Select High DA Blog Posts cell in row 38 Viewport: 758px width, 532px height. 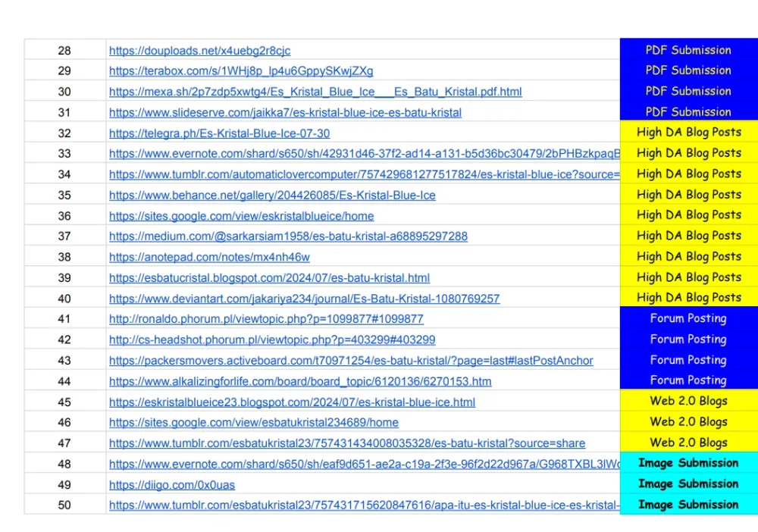(689, 256)
